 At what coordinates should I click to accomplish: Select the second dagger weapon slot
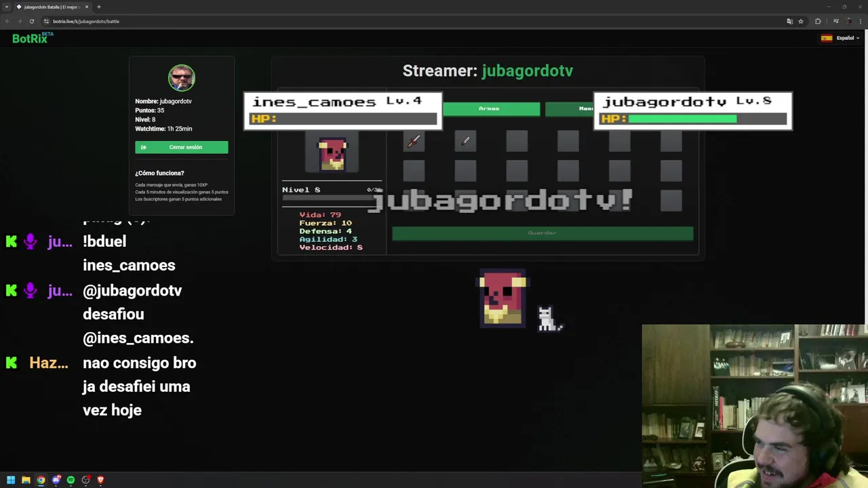pyautogui.click(x=465, y=141)
